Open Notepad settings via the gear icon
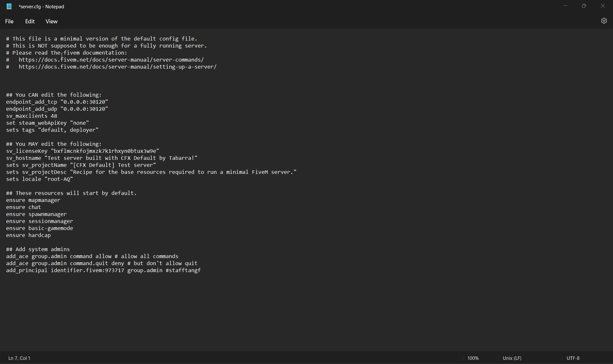The image size is (613, 364). point(604,21)
